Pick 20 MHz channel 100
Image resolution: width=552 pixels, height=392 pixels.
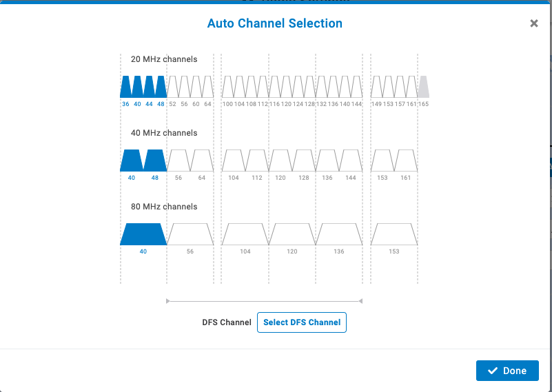coord(227,87)
